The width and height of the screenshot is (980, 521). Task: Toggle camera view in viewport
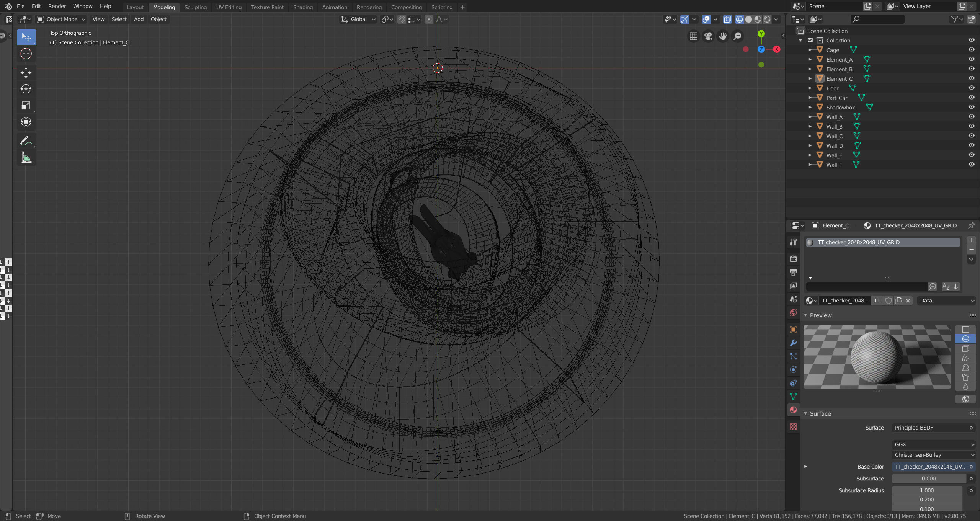[708, 36]
